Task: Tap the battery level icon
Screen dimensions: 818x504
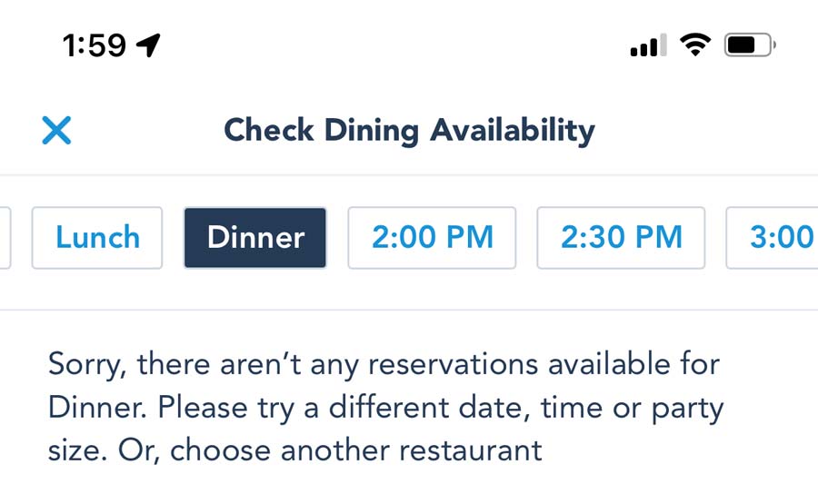Action: click(x=750, y=44)
